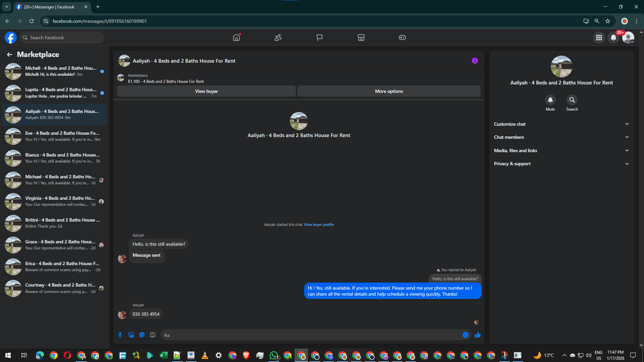Image resolution: width=644 pixels, height=362 pixels.
Task: Open the View buyer profile link
Action: (x=319, y=225)
